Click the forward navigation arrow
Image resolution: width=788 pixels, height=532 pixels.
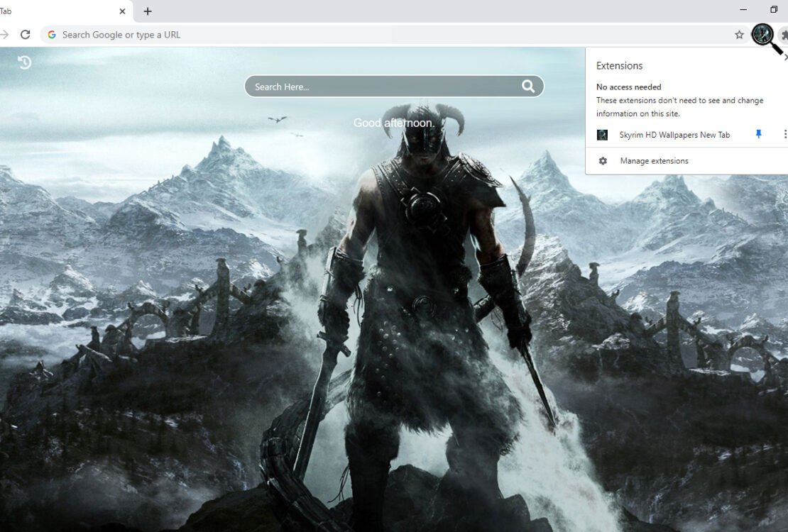pyautogui.click(x=4, y=35)
